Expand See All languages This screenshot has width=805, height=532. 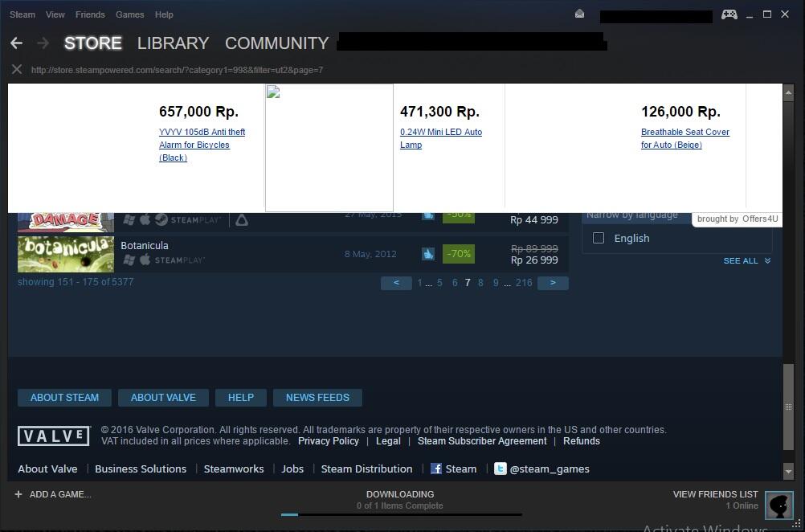point(746,261)
